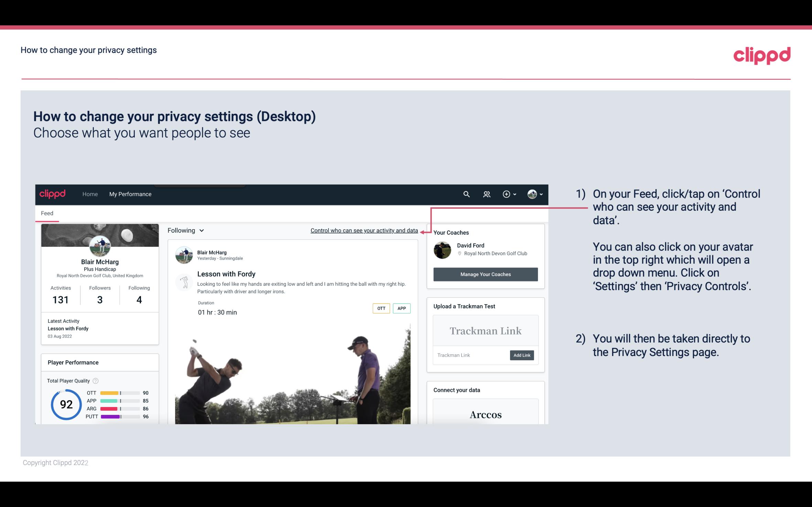Toggle the Arccos data connection switch
This screenshot has width=812, height=507.
pyautogui.click(x=485, y=415)
